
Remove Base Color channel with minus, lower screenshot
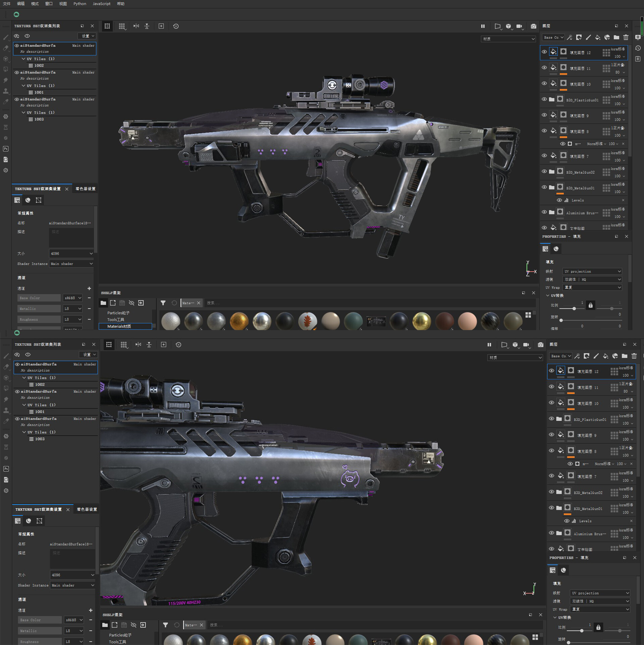[91, 620]
